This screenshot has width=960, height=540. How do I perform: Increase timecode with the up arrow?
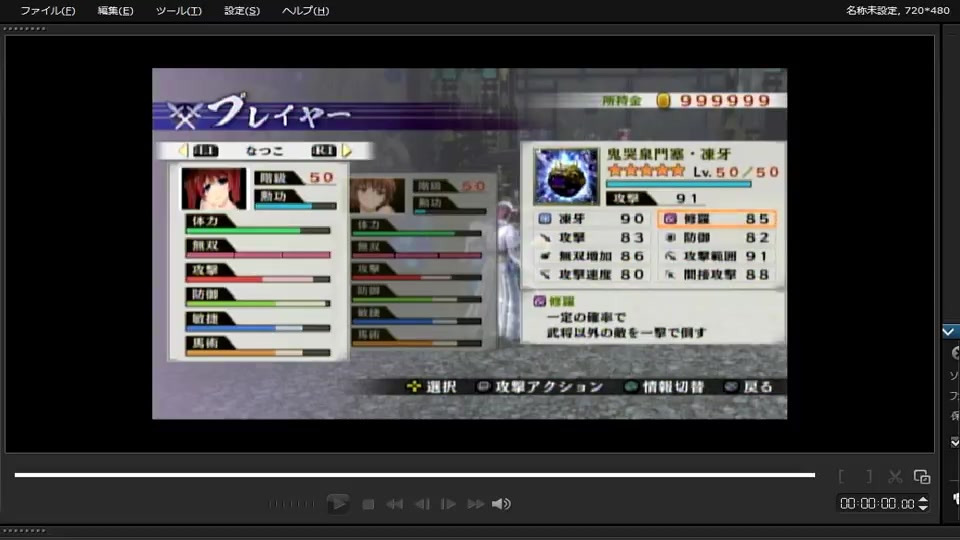[923, 500]
